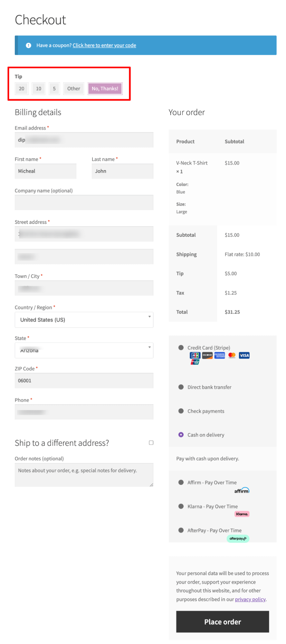Select the Other tip amount option
Screen dimensions: 286x644
pyautogui.click(x=74, y=89)
